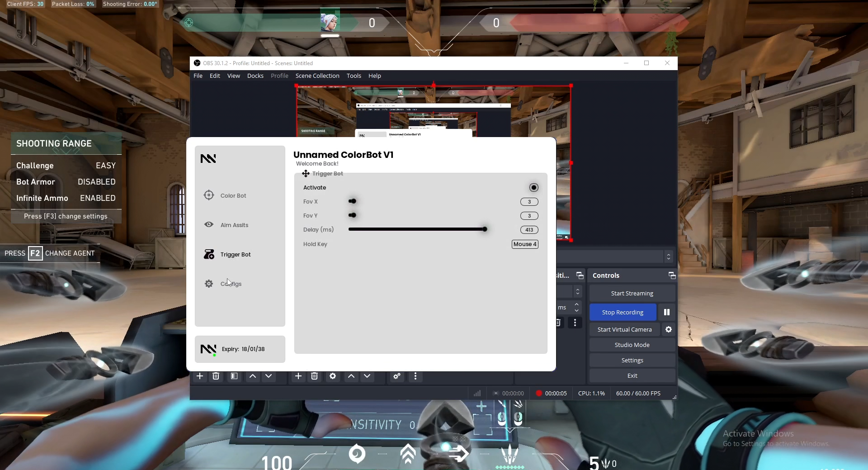Click the Expiry: 18/01/38 text
This screenshot has height=470, width=868.
(243, 349)
